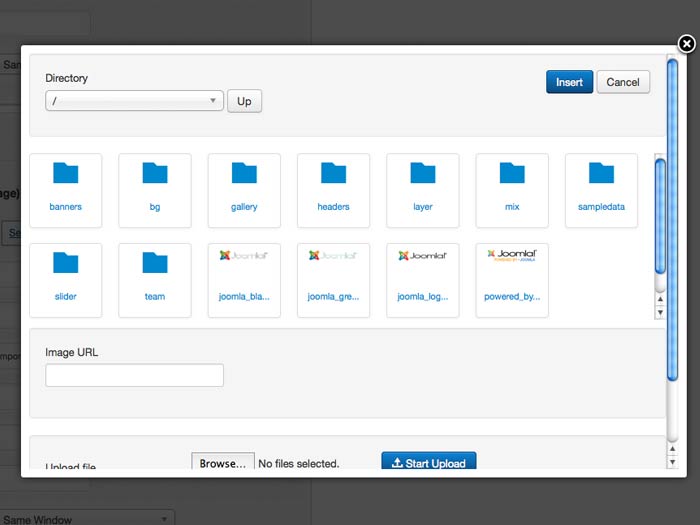
Task: Click Start Upload button
Action: [428, 463]
